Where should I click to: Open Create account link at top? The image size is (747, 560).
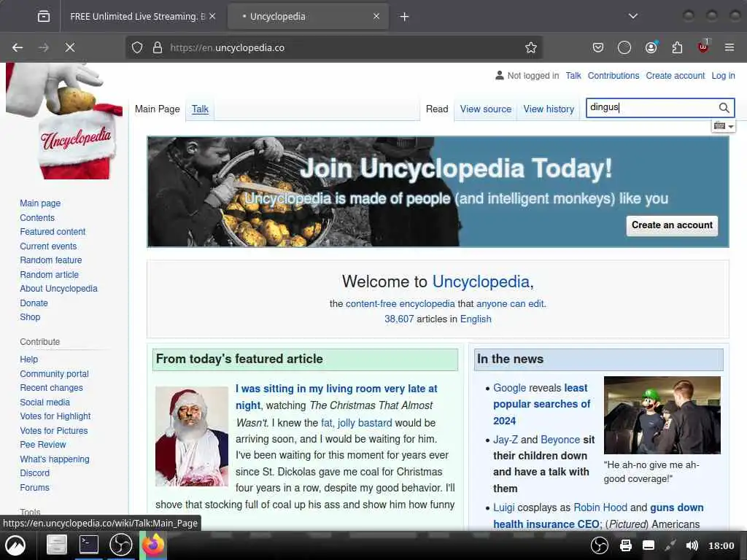(x=675, y=76)
